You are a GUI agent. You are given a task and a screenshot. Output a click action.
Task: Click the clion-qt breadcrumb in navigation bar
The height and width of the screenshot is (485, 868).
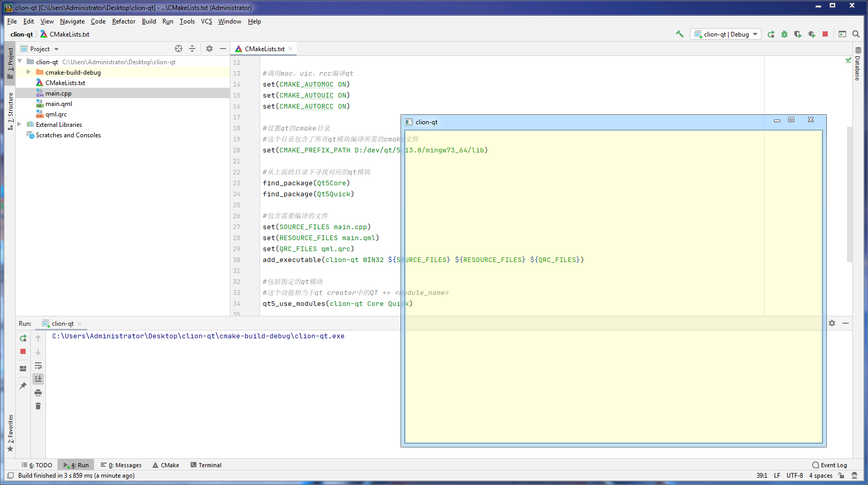[21, 34]
